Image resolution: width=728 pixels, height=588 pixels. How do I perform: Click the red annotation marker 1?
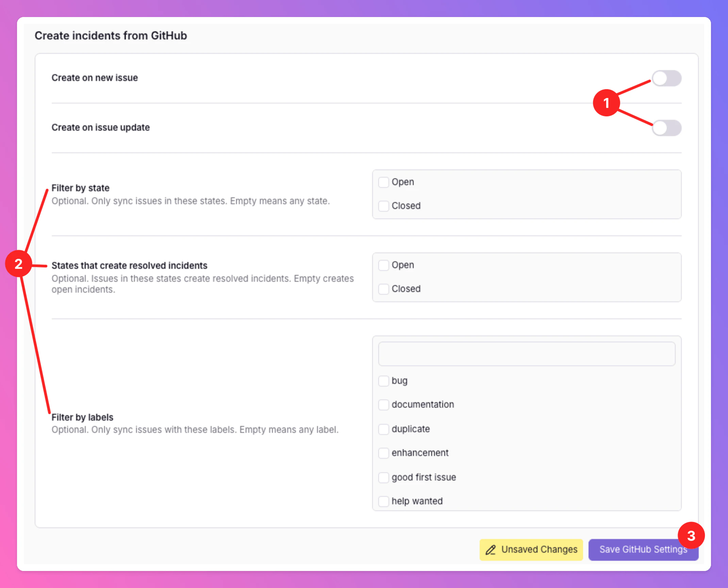click(x=606, y=103)
